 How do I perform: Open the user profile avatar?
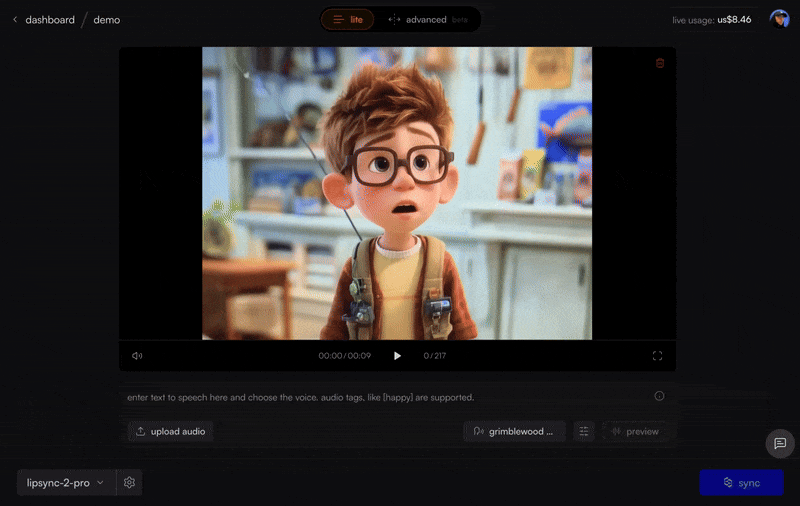pyautogui.click(x=779, y=19)
